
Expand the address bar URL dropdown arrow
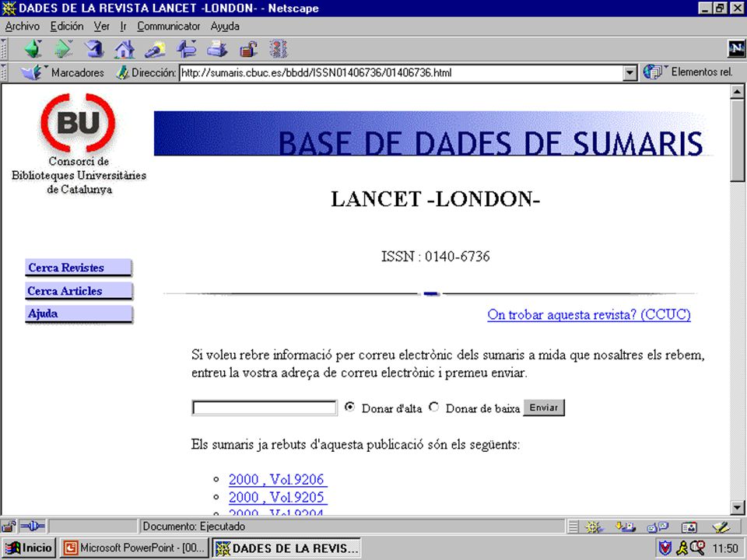630,73
